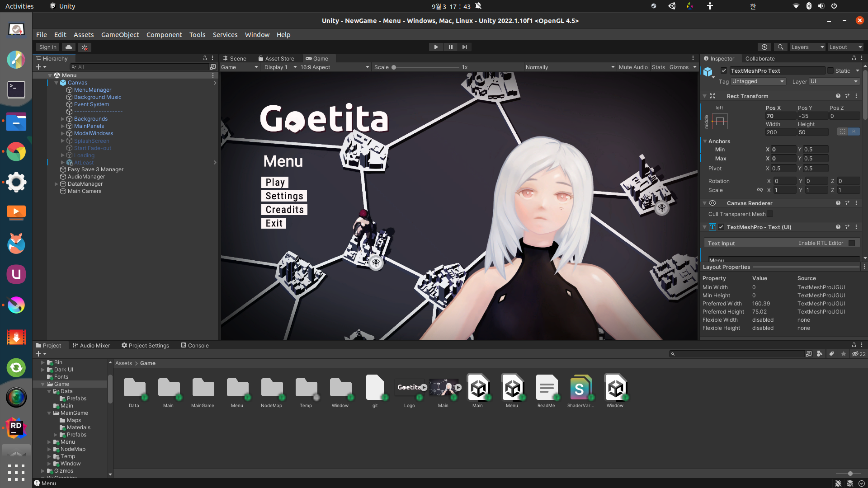Click the Pos X input field
Image resolution: width=868 pixels, height=488 pixels.
[x=780, y=116]
